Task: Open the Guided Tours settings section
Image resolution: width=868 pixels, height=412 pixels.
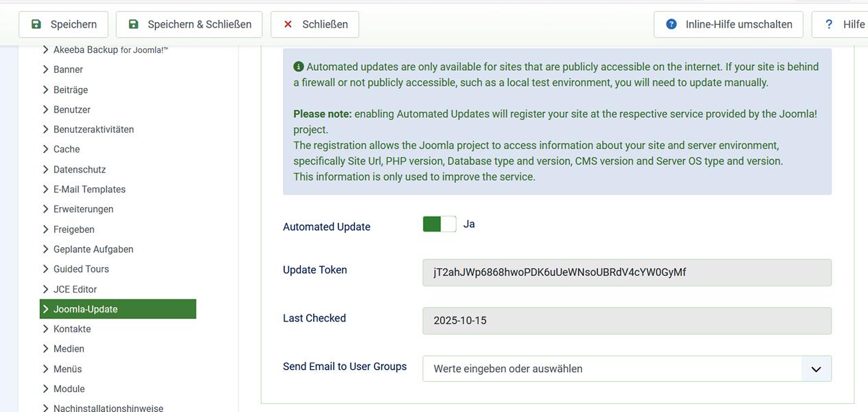Action: [x=81, y=268]
